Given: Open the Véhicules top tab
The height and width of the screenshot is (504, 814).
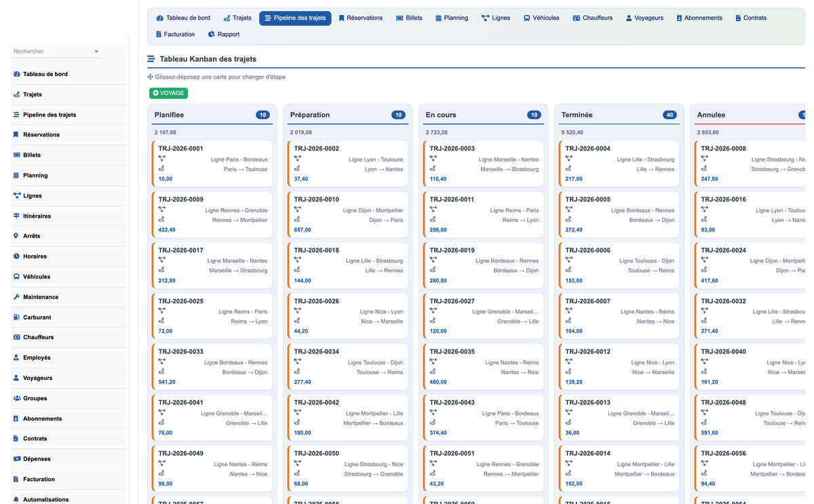Looking at the screenshot, I should tap(541, 18).
